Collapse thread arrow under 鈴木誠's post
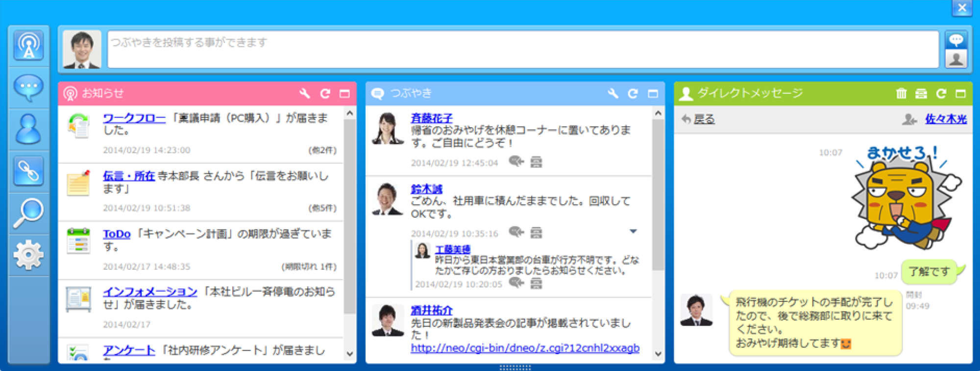The height and width of the screenshot is (371, 980). tap(633, 231)
